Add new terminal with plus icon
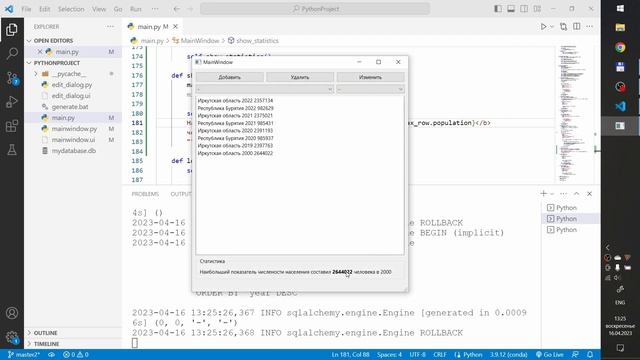This screenshot has width=640, height=360. 543,193
